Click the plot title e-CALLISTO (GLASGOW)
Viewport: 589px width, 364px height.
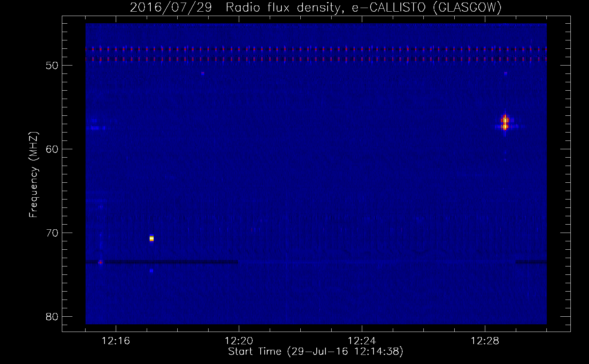(427, 7)
